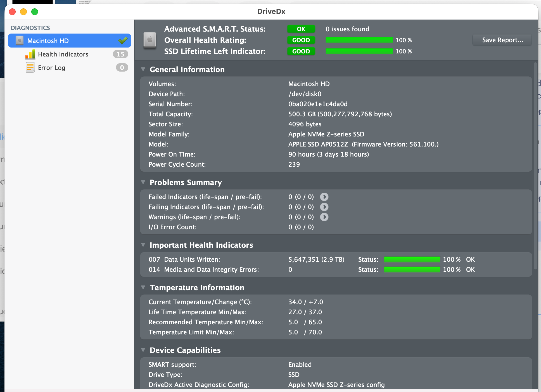Viewport: 541px width, 392px height.
Task: Click the Save Report button
Action: point(502,40)
